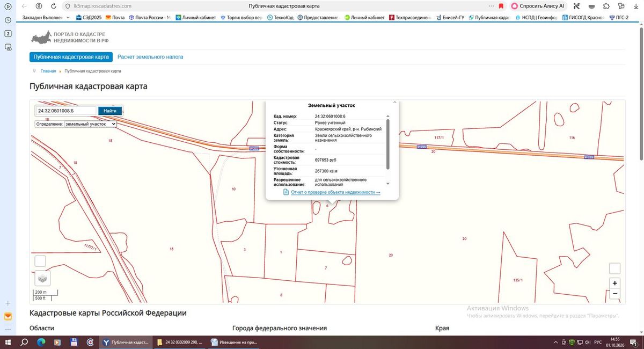Click the volume icon in system tray
Viewport: 644px width, 349px height.
pos(588,342)
